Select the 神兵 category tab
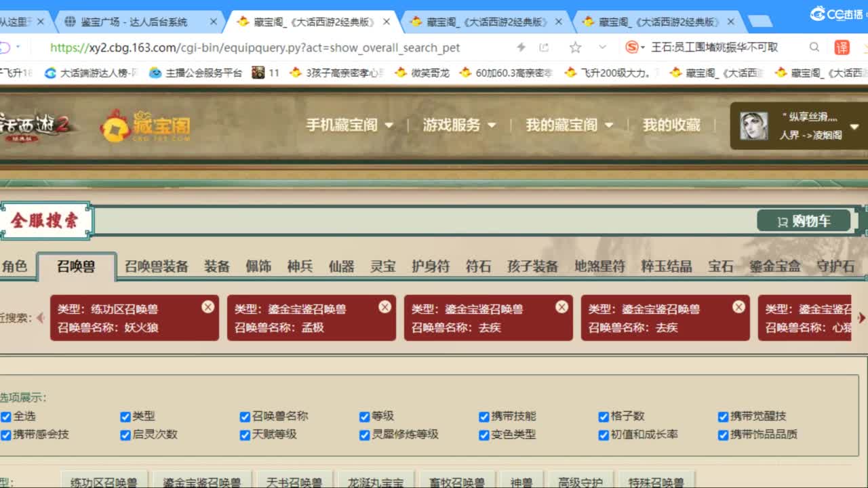This screenshot has width=868, height=488. [x=300, y=266]
